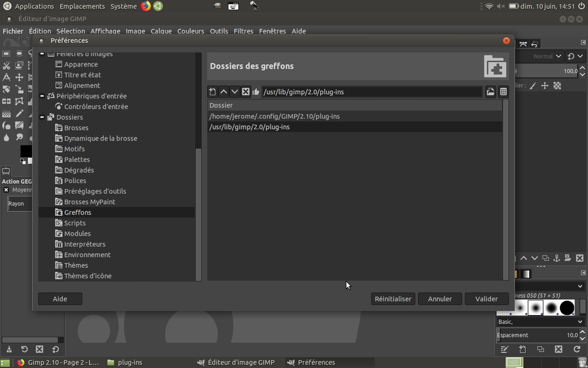The image size is (588, 368).
Task: Increase the Espacement value by one step
Action: [x=582, y=332]
